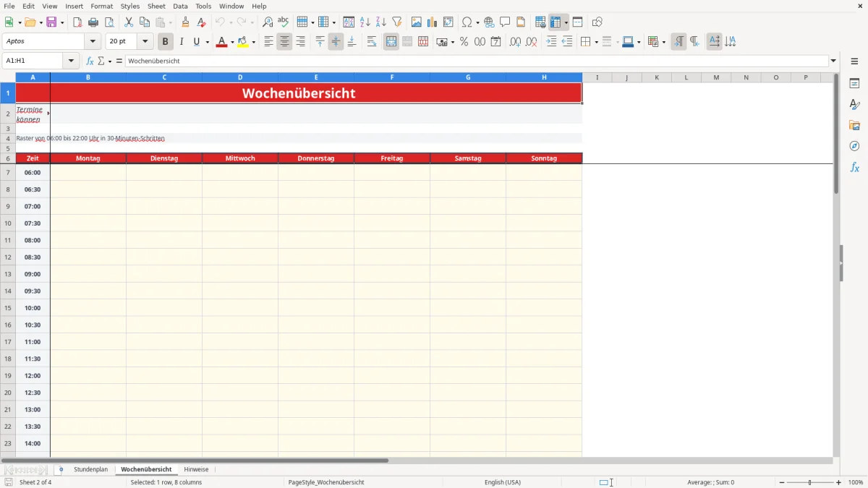Screen dimensions: 868x488
Task: Open the Borders dropdown arrow
Action: tap(596, 42)
